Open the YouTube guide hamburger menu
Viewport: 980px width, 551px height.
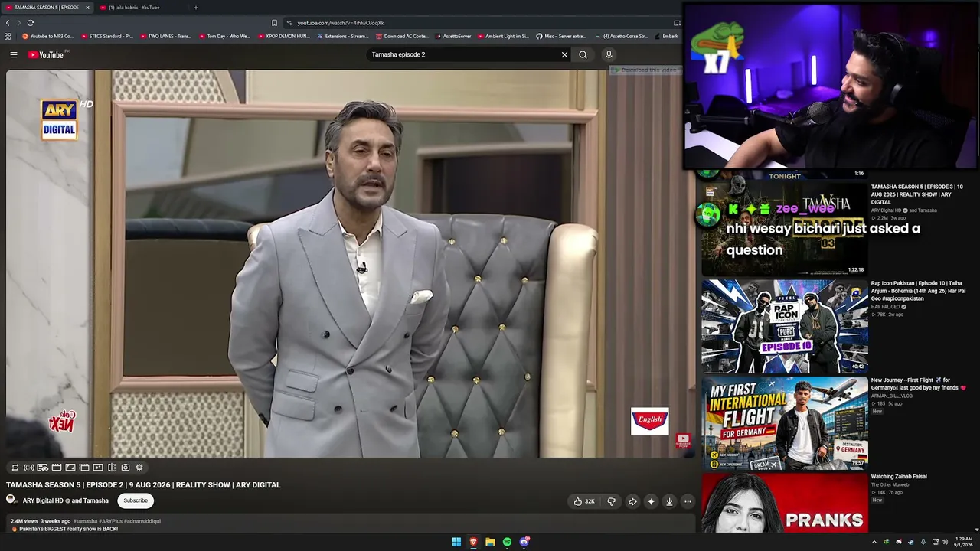pyautogui.click(x=14, y=55)
